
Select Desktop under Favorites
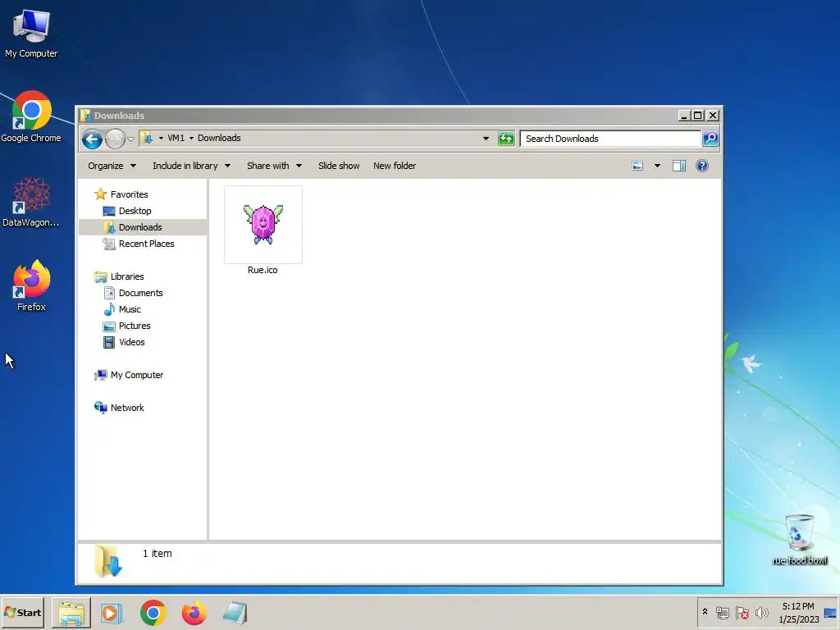click(135, 211)
